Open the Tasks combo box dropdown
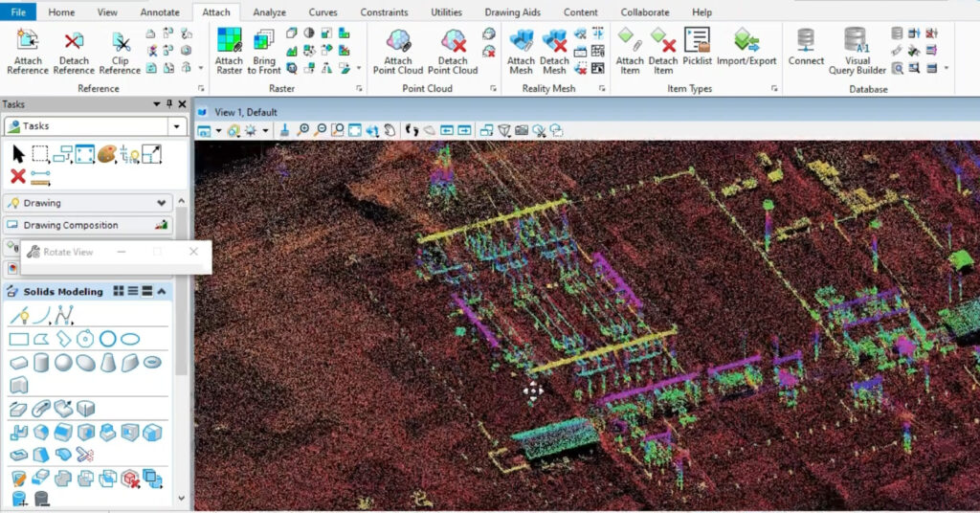 [177, 126]
